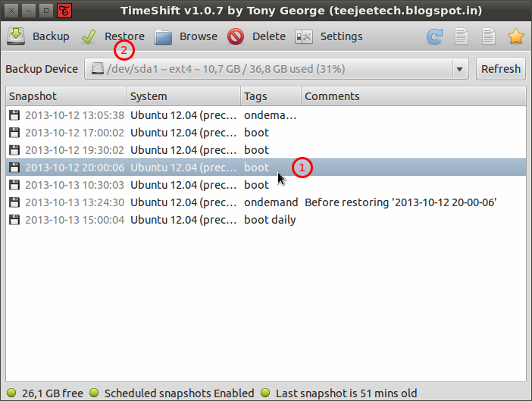Click System cell of the 13:05:38 snapshot

tap(183, 115)
